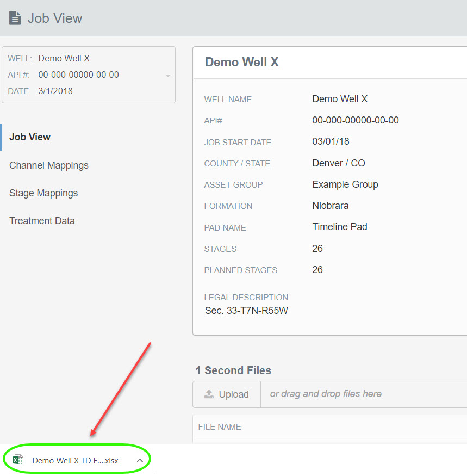This screenshot has height=476, width=467.
Task: Click the Niobrara formation value
Action: (x=331, y=206)
